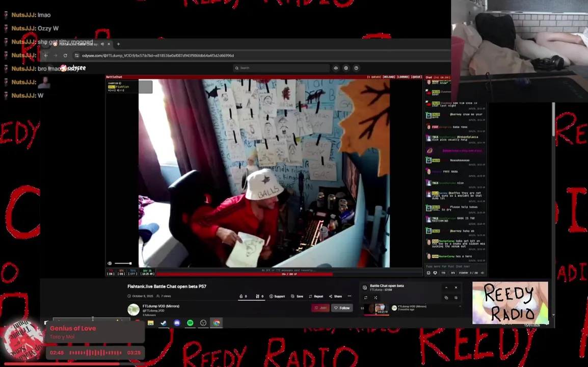Screen dimensions: 588x367
Task: Open OBS Studio from the taskbar
Action: click(x=203, y=323)
